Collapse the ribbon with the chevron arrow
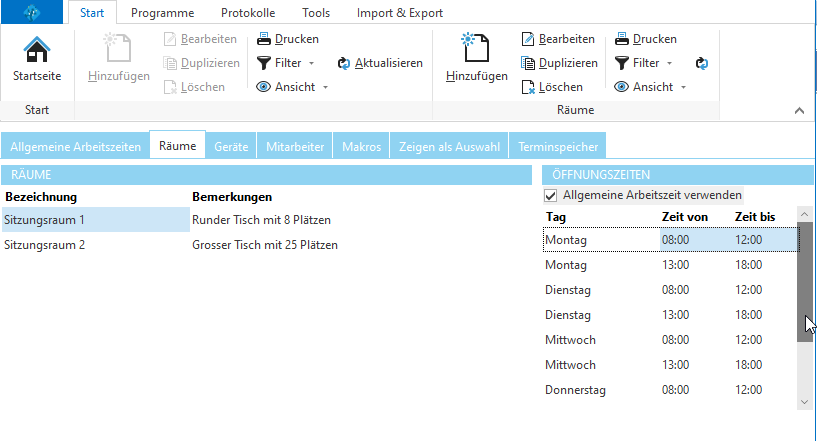This screenshot has width=817, height=441. [799, 111]
